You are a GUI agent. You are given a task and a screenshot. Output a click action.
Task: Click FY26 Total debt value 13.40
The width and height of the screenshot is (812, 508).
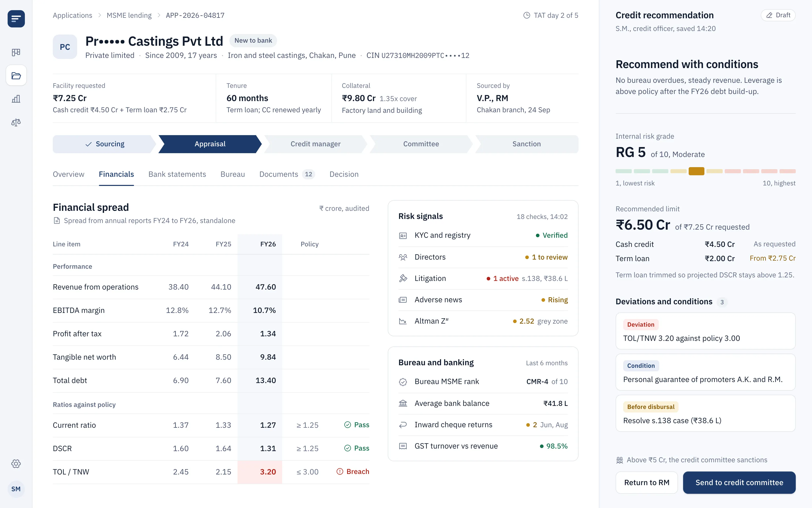pyautogui.click(x=265, y=380)
